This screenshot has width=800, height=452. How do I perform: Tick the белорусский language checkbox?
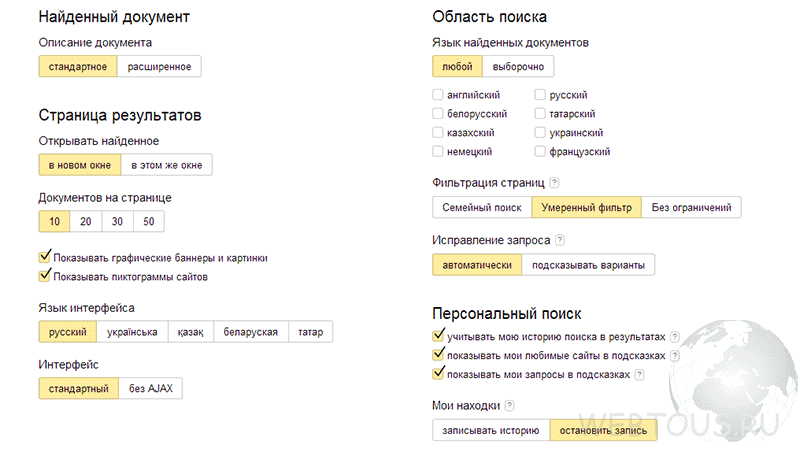(x=438, y=113)
